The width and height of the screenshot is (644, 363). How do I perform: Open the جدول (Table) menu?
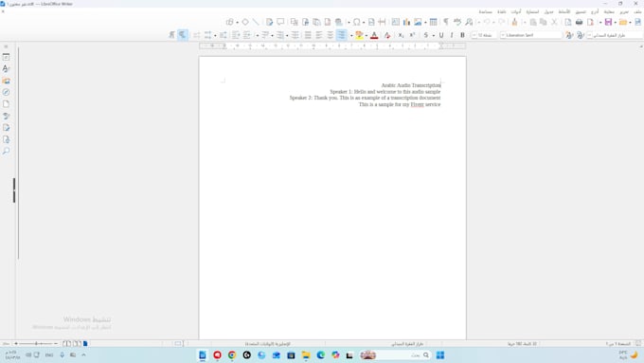click(548, 12)
